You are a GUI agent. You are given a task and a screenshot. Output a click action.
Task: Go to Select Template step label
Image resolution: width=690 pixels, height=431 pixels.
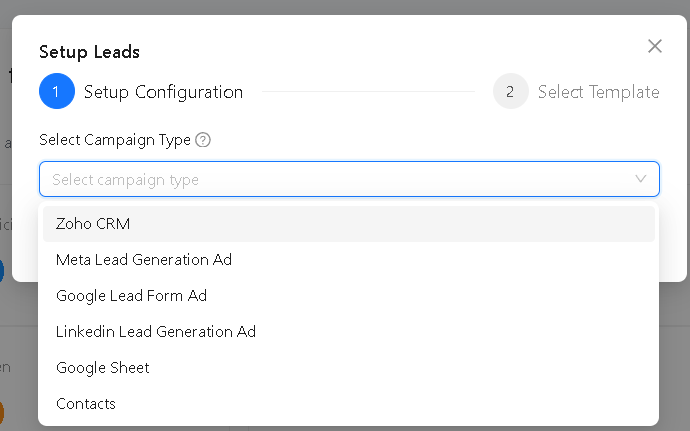(x=598, y=92)
